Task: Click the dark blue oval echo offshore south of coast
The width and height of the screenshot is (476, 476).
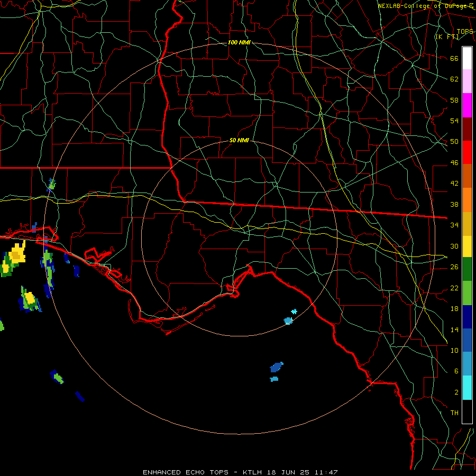Action: 276,368
